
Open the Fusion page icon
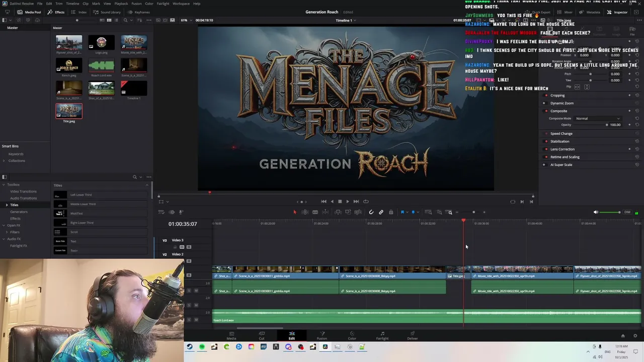coord(322,335)
